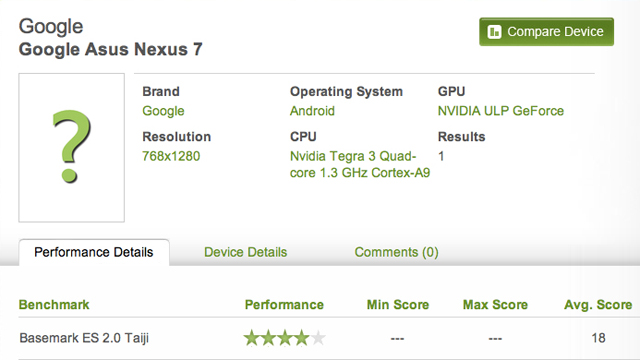Viewport: 640px width, 360px height.
Task: Sort by the Performance column header
Action: 284,305
